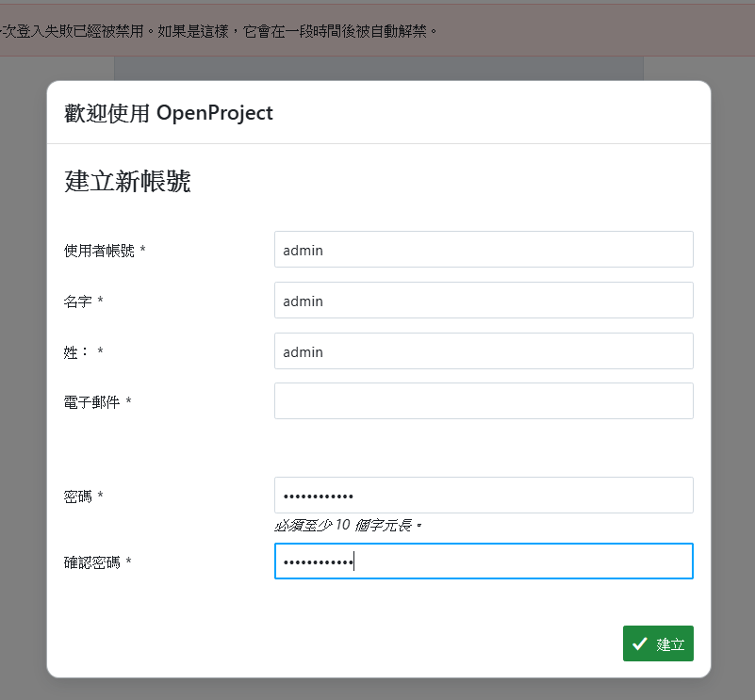Screen dimensions: 755x700
Task: Click the 確認密碼 password field
Action: (x=484, y=562)
